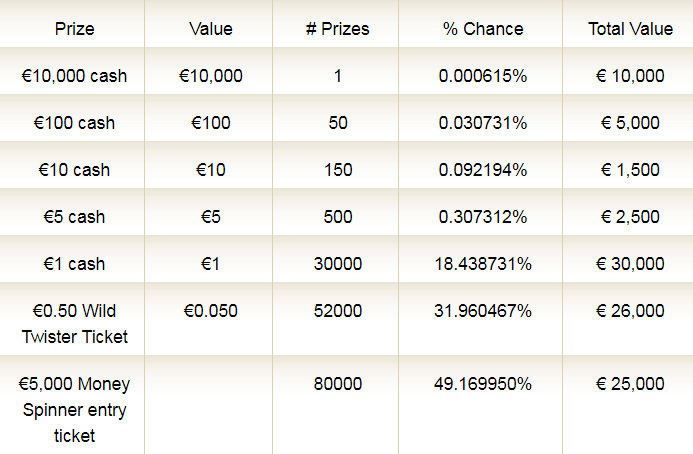693x454 pixels.
Task: Click the 0.000615% chance cell
Action: [483, 76]
